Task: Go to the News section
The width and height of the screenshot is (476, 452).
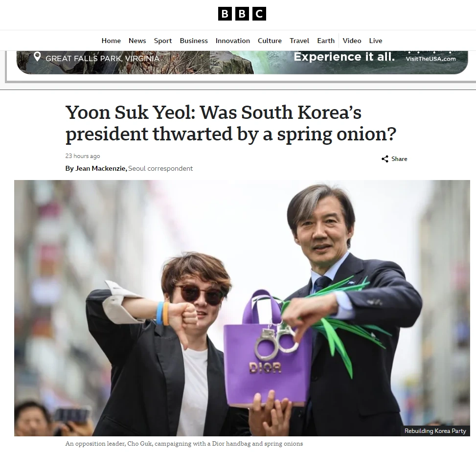Action: [137, 41]
